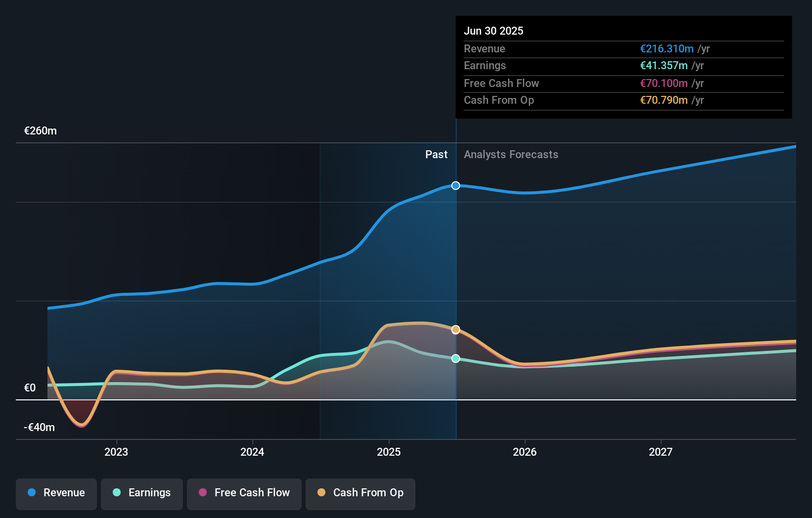Toggle the Cash From Op legend button

[361, 494]
